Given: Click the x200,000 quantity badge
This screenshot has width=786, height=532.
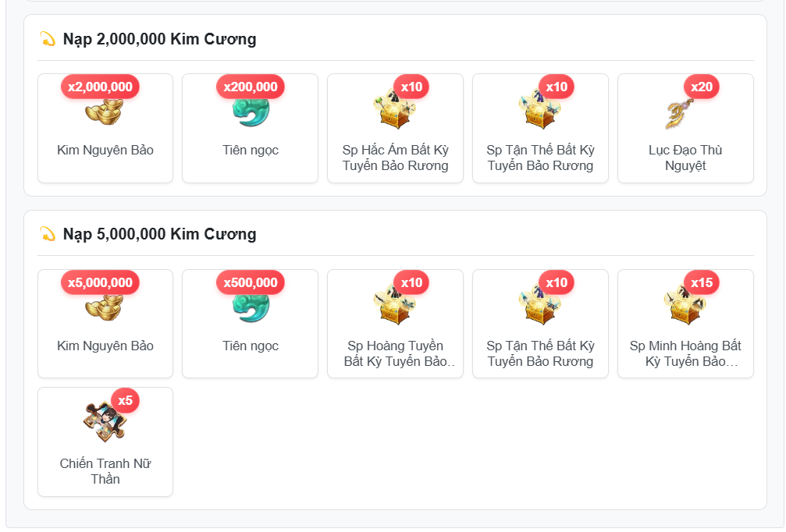Looking at the screenshot, I should [251, 87].
